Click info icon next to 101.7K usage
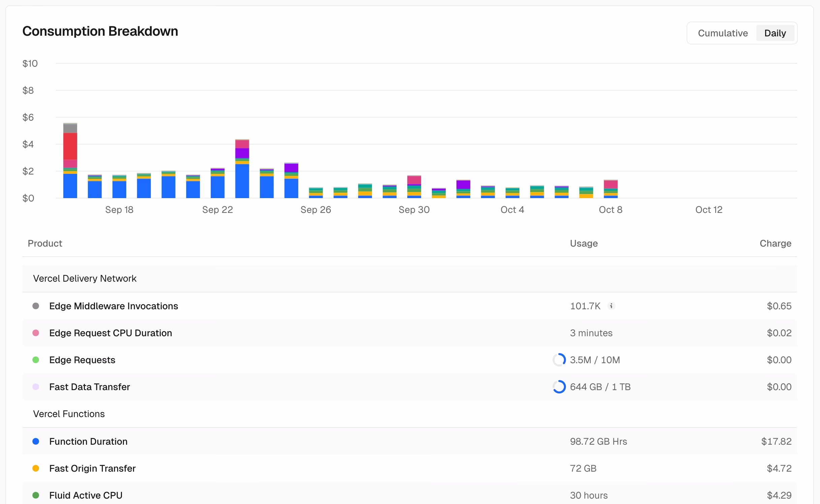 pos(611,306)
